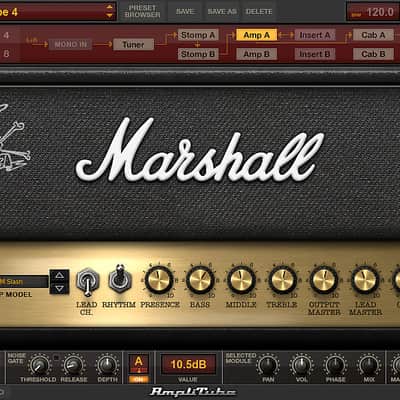Select the Amp B module
This screenshot has width=400, height=400.
click(256, 54)
